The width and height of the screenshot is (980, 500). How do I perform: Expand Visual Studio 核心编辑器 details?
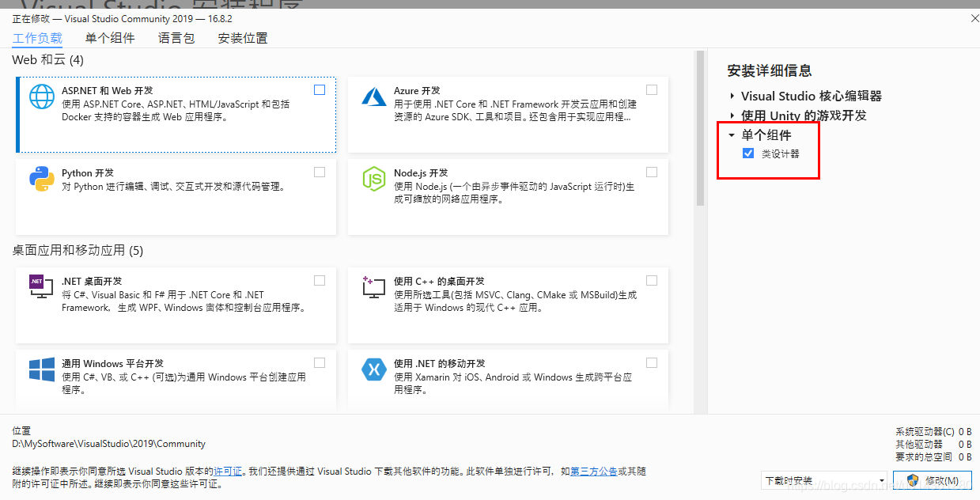point(732,96)
